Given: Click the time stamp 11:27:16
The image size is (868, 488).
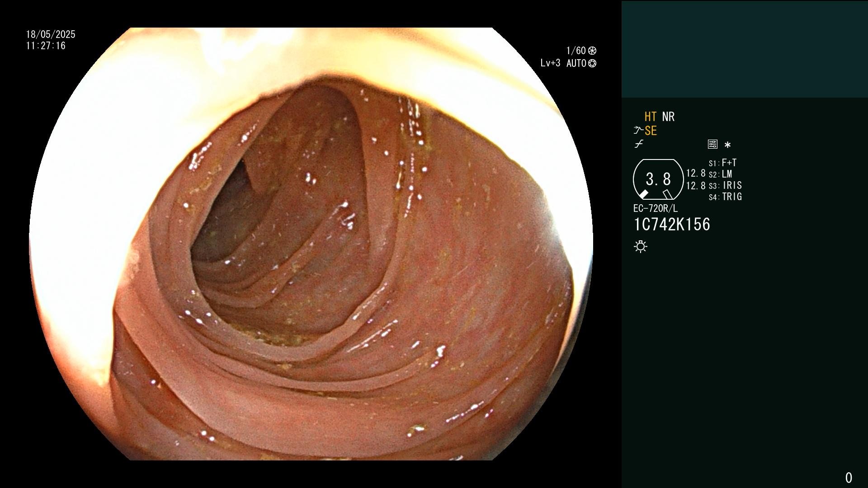Looking at the screenshot, I should point(46,46).
